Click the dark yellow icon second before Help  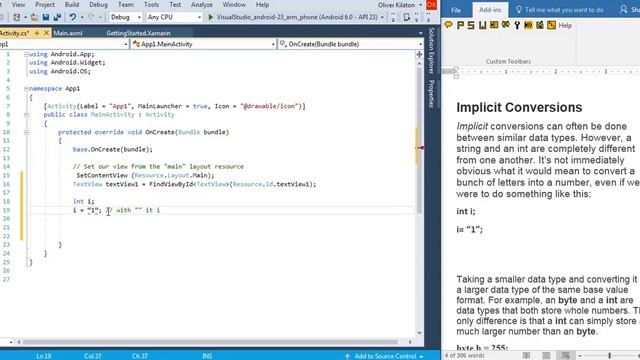[540, 25]
